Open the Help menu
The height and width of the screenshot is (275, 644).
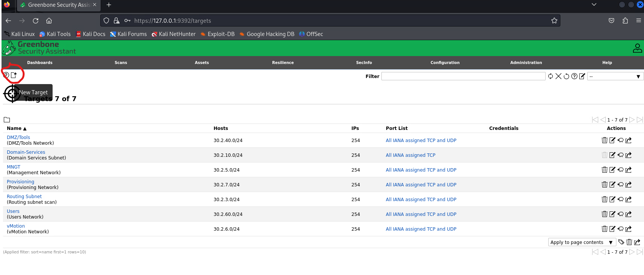click(x=607, y=62)
